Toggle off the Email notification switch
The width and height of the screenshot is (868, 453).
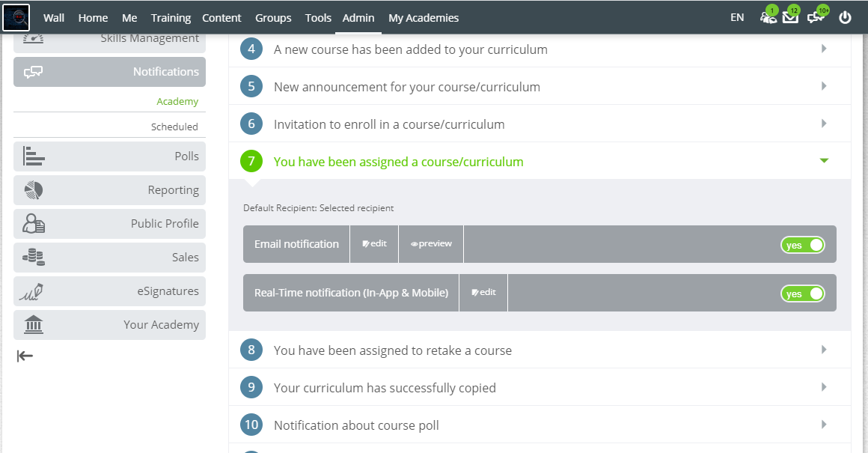point(803,245)
